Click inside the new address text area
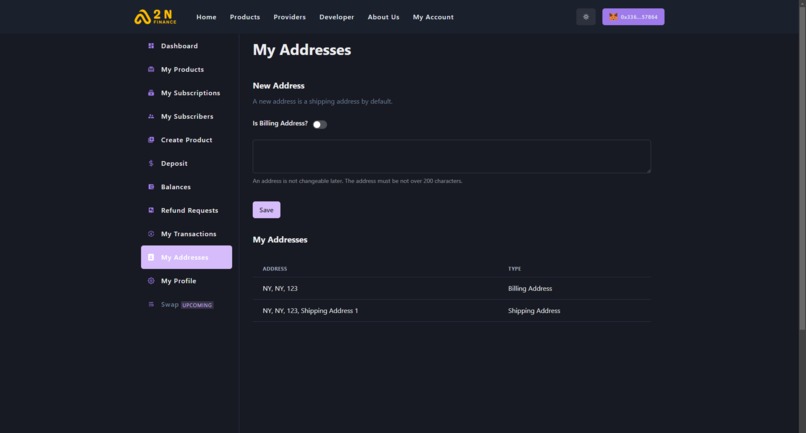 pyautogui.click(x=451, y=156)
